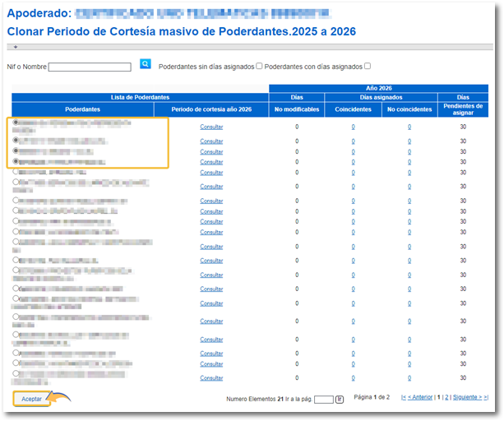Image resolution: width=504 pixels, height=421 pixels.
Task: Select the second poderdante radio button
Action: click(x=16, y=141)
